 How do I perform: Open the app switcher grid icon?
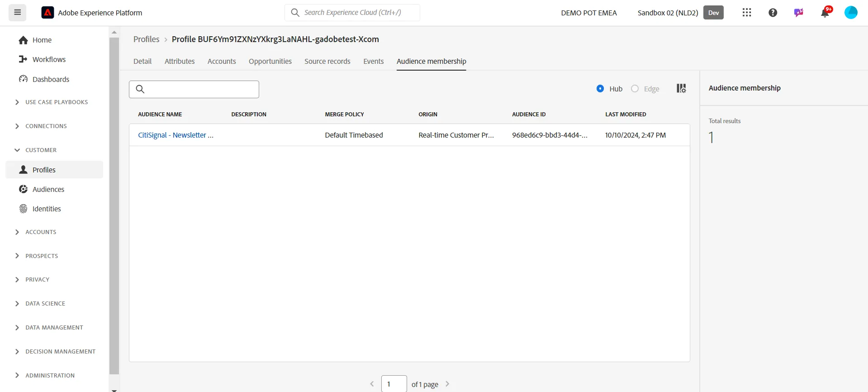[x=747, y=13]
